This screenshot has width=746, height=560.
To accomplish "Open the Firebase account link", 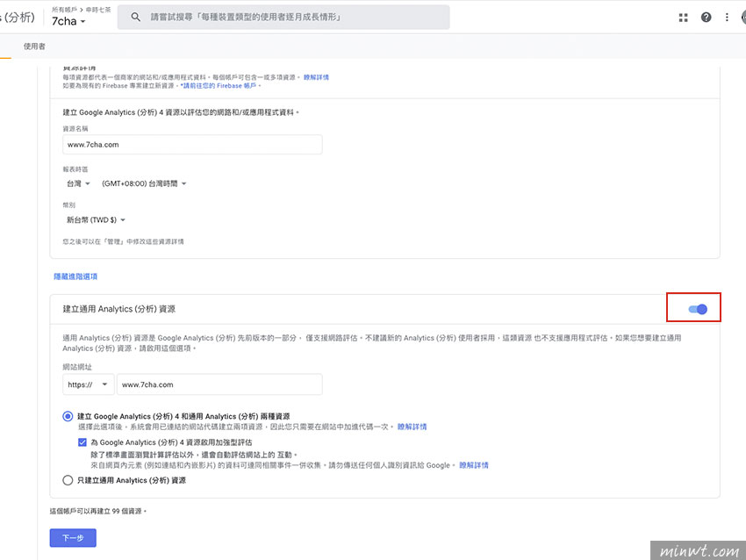I will pyautogui.click(x=219, y=86).
